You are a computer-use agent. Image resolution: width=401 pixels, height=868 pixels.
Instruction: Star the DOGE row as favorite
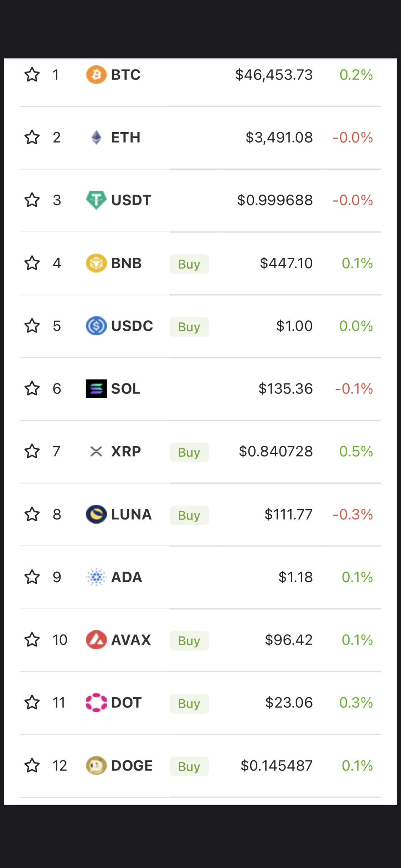coord(32,765)
